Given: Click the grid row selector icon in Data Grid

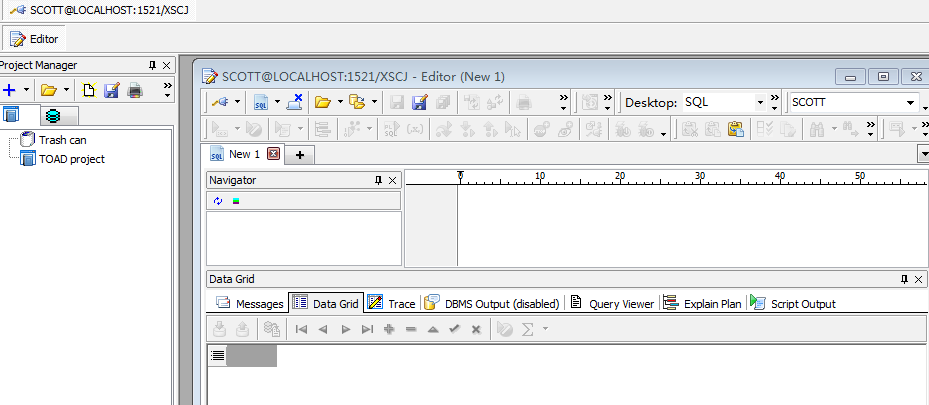Looking at the screenshot, I should click(x=218, y=355).
